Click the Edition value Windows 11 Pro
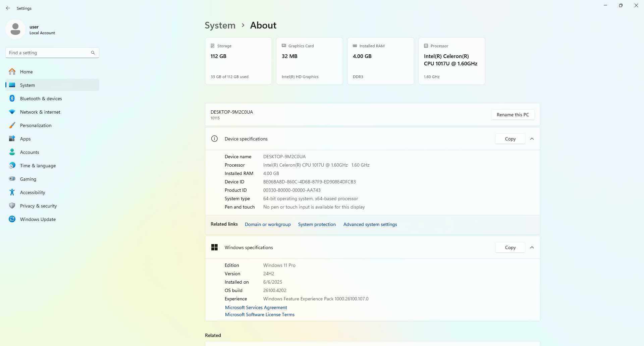This screenshot has width=644, height=346. [x=279, y=265]
